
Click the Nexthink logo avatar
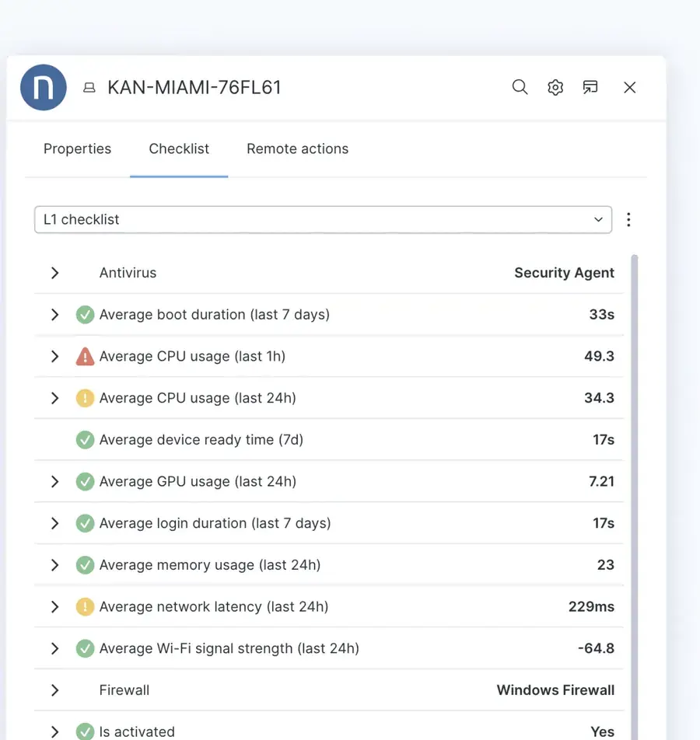[43, 87]
